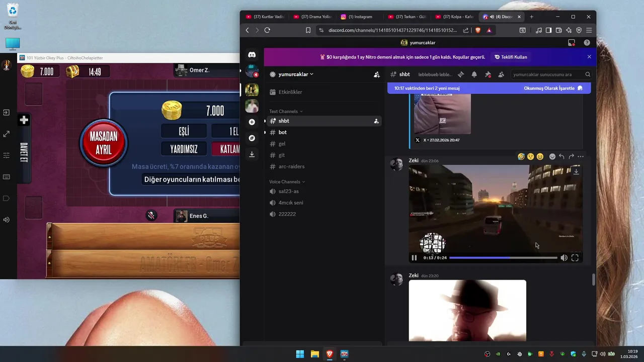Show member list icon in header

(501, 74)
